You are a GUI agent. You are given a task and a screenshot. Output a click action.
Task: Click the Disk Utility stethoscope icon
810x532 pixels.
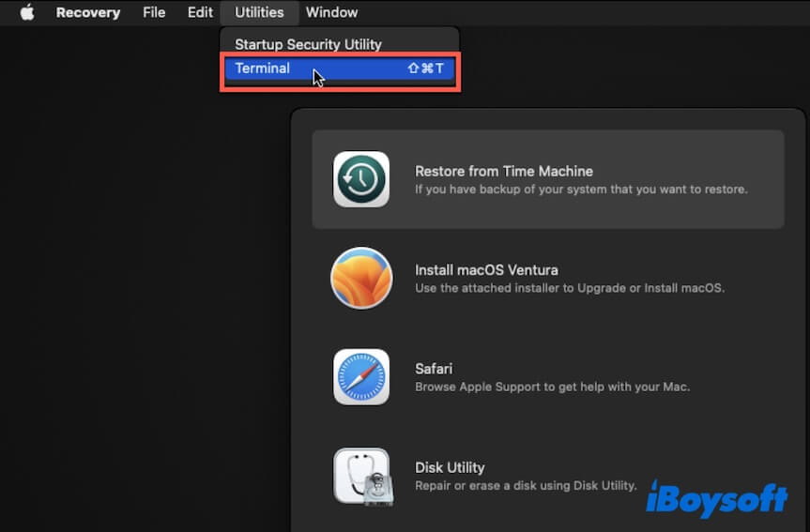(363, 477)
